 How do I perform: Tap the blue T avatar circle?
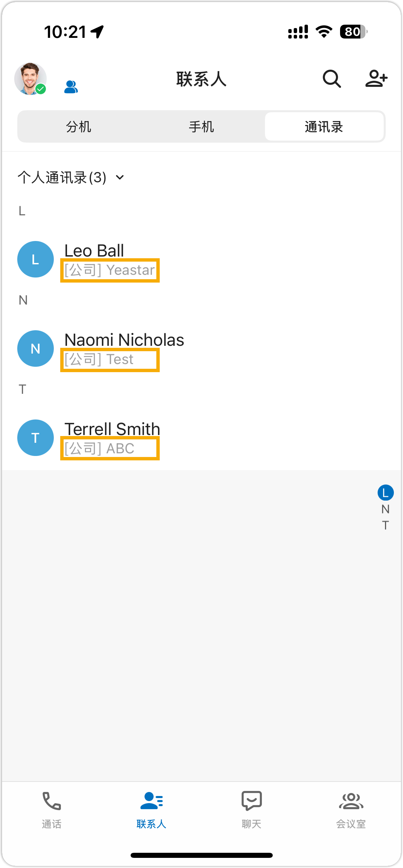(36, 438)
